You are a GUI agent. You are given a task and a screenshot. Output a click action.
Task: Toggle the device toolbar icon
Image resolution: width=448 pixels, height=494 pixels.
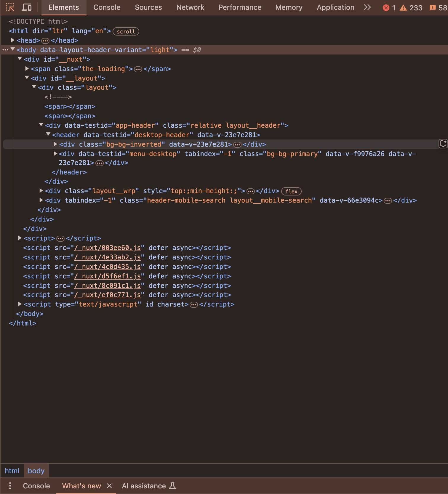(27, 7)
